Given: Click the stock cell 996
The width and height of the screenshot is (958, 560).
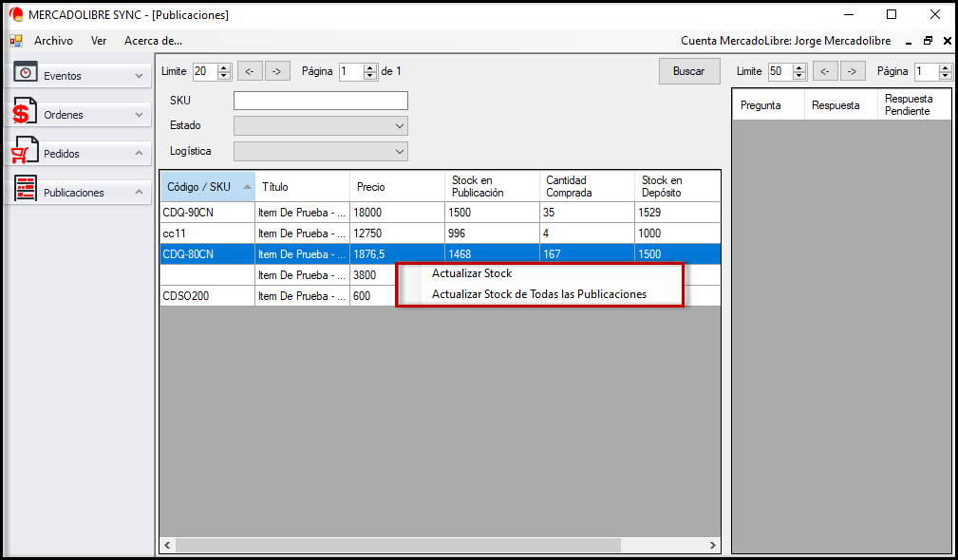Looking at the screenshot, I should coord(493,233).
